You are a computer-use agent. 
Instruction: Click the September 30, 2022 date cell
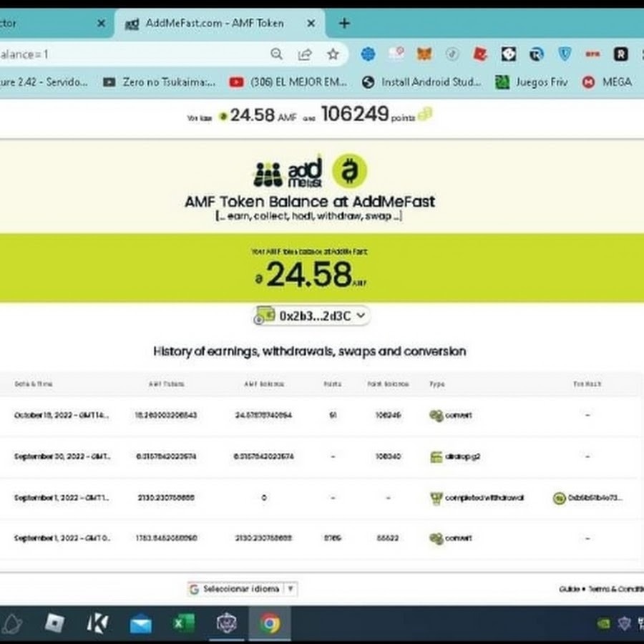(62, 457)
